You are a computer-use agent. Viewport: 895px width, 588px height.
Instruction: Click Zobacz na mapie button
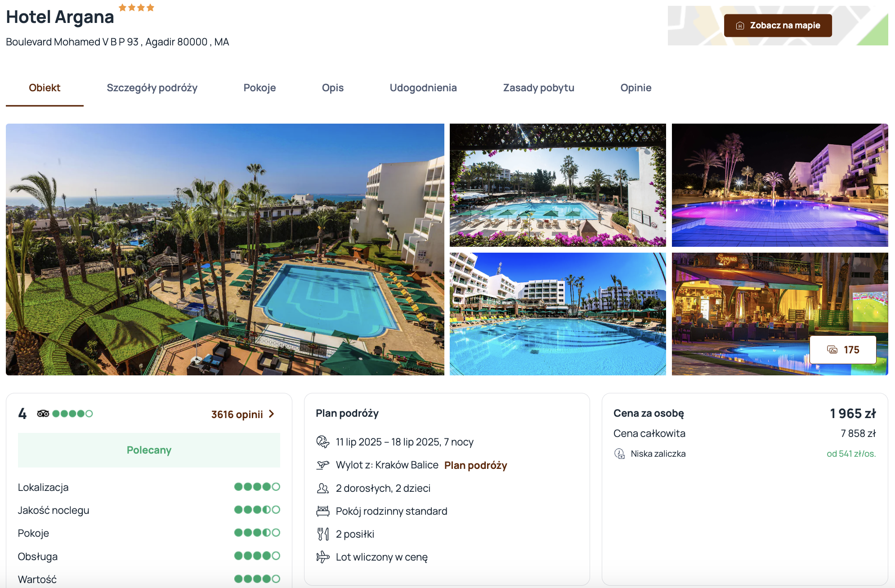point(778,26)
